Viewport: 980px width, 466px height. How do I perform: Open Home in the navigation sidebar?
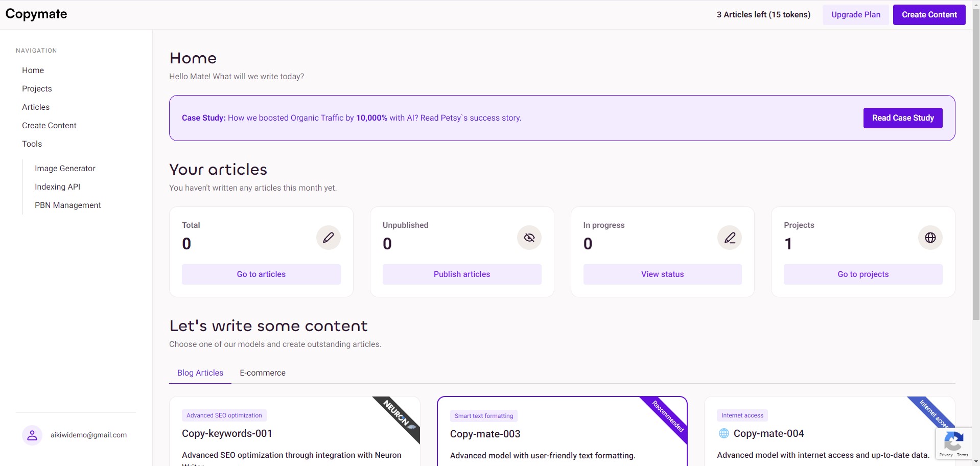[x=33, y=70]
